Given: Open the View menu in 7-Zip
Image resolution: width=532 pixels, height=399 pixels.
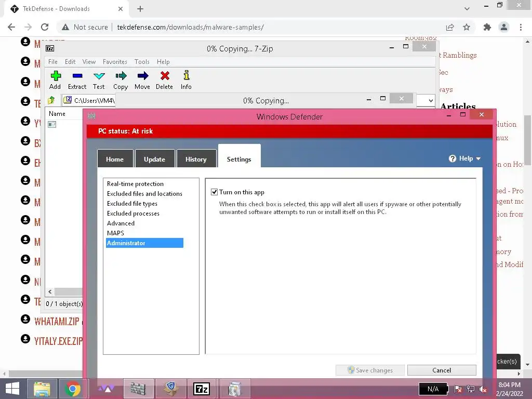Looking at the screenshot, I should pos(89,62).
